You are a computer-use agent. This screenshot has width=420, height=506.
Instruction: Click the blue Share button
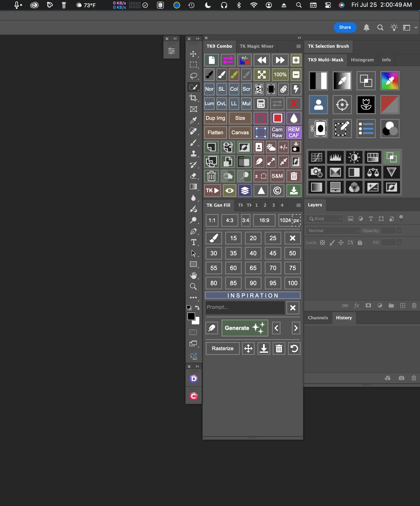click(345, 27)
